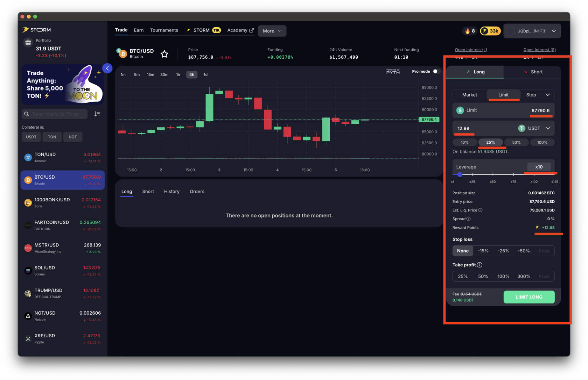Screen dimensions: 588x380
Task: Open the Academy external link
Action: (240, 30)
